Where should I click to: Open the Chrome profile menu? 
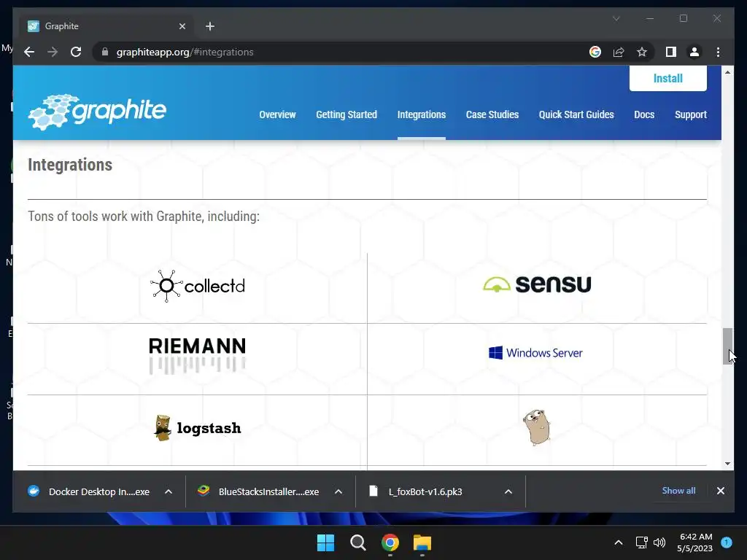tap(694, 52)
